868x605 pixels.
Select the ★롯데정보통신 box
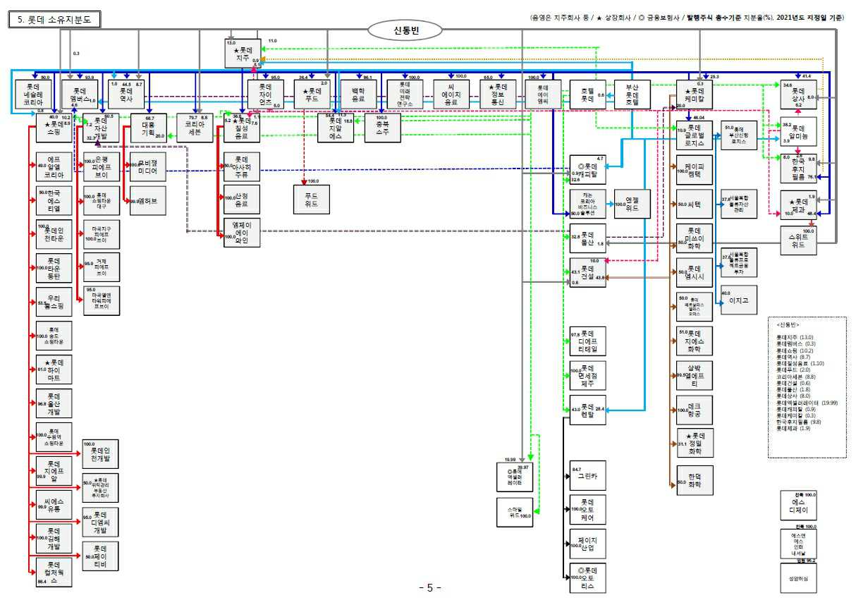click(498, 96)
